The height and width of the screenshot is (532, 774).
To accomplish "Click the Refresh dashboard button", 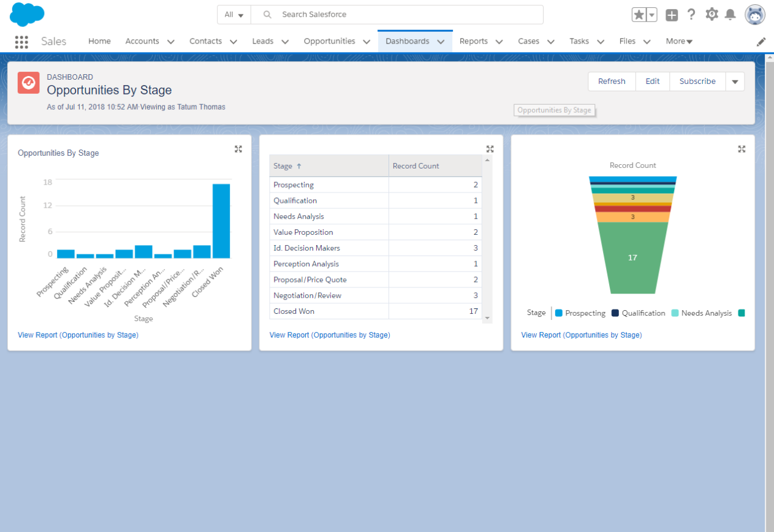I will point(612,82).
